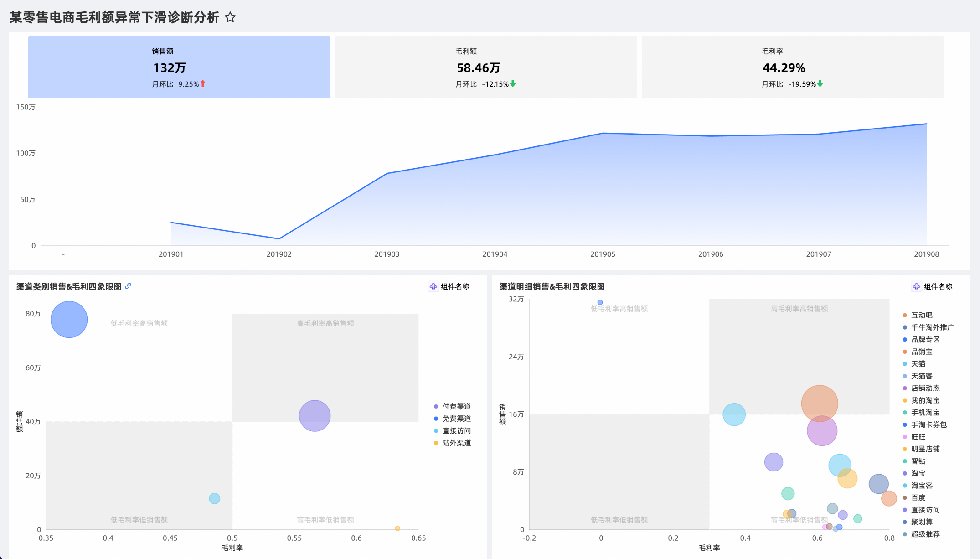Toggle the 天猫 legend entry
980x559 pixels.
coord(914,364)
